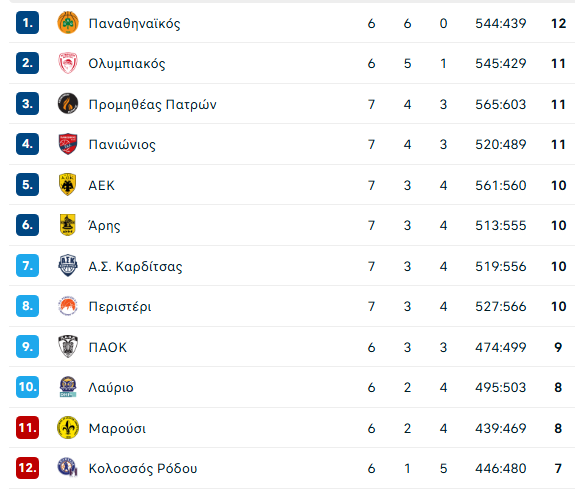This screenshot has width=575, height=490.
Task: Click the rank 1 position badge
Action: (28, 23)
